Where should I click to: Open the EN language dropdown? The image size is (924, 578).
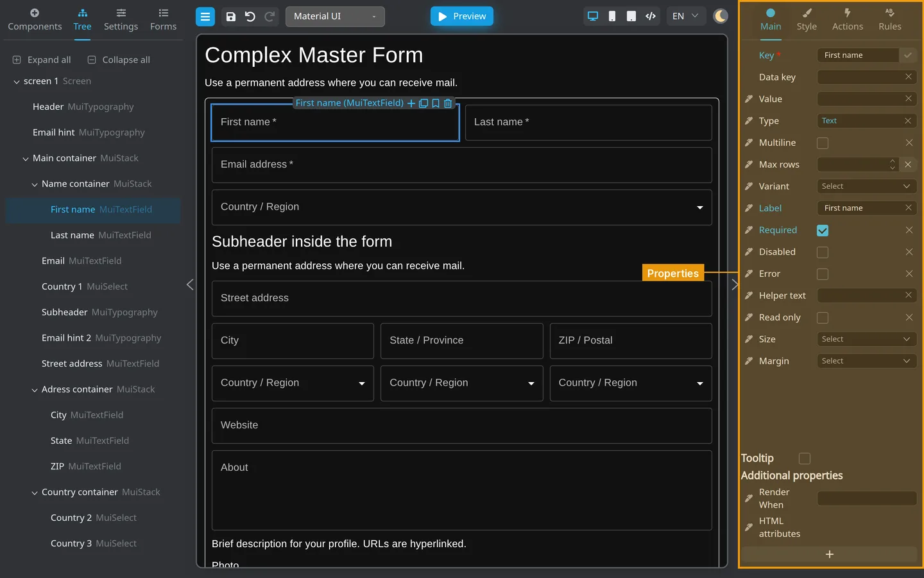685,16
